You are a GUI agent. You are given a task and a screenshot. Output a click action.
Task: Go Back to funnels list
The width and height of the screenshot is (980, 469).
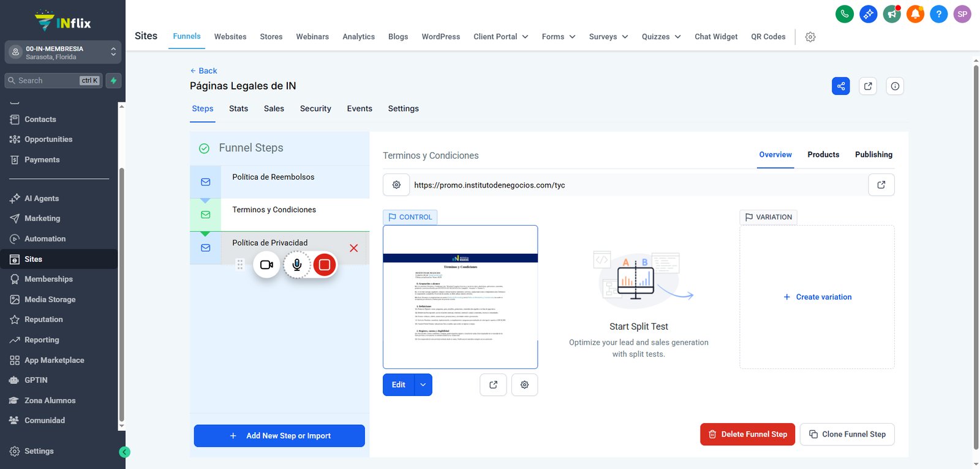coord(203,71)
